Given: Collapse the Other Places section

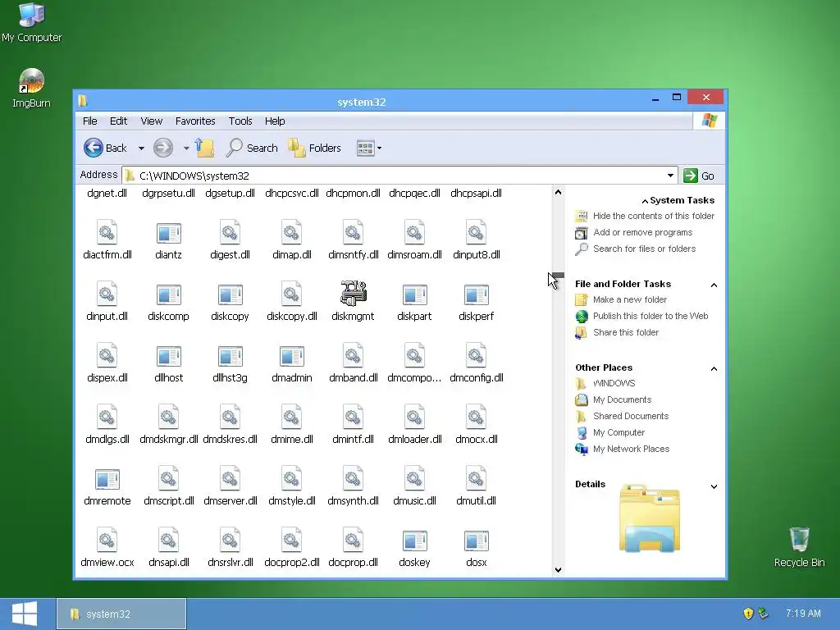Looking at the screenshot, I should point(714,368).
